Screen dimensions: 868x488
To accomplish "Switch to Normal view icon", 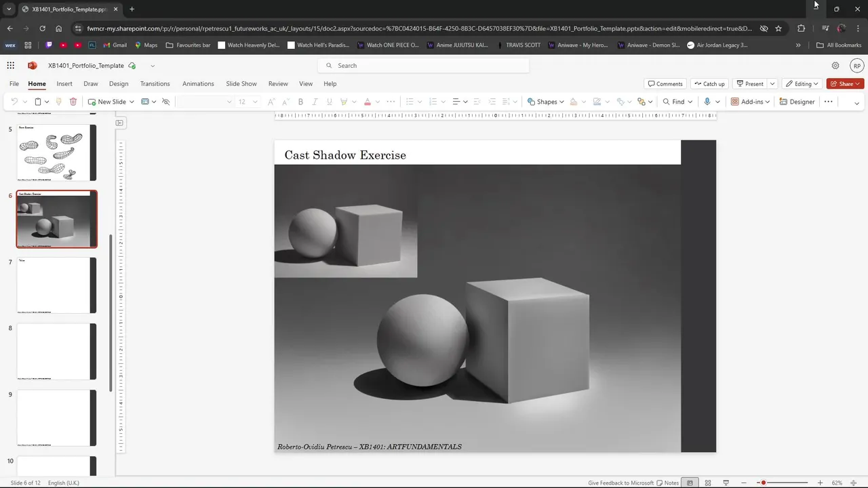I will coord(690,483).
